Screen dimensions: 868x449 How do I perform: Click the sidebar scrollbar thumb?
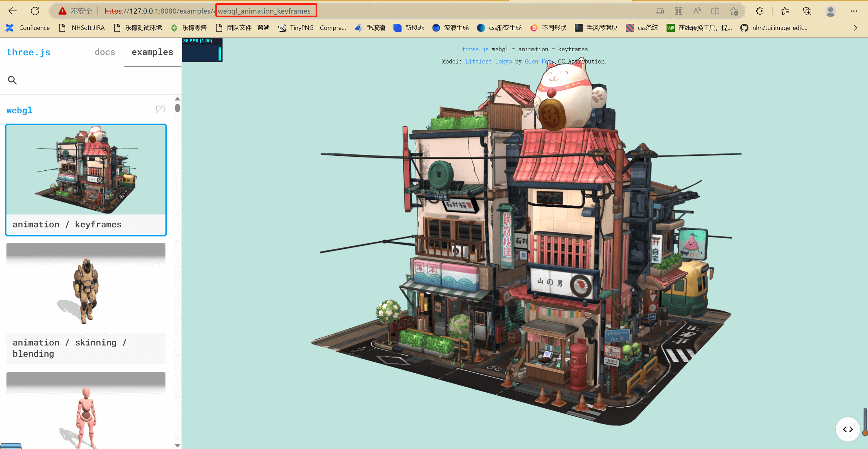(x=177, y=108)
